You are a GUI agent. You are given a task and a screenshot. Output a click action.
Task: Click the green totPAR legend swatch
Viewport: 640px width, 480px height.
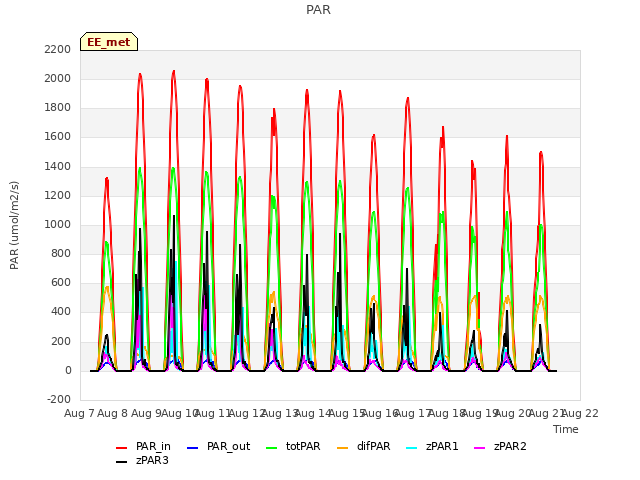pos(271,448)
